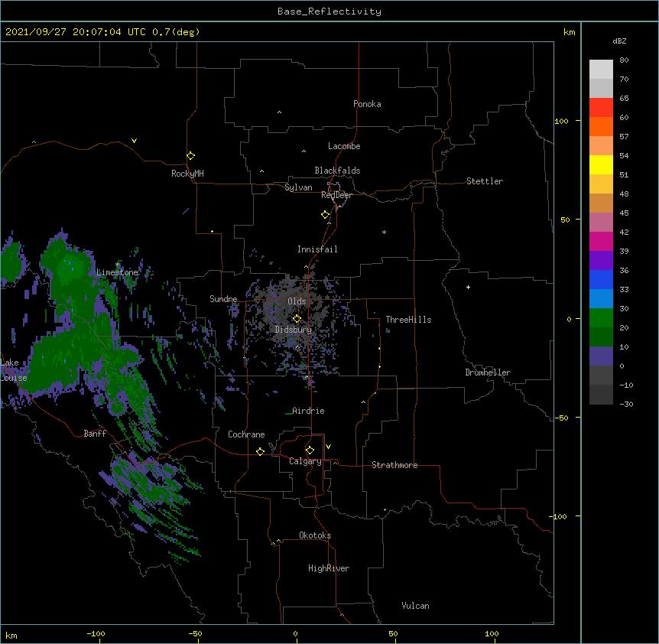Click the Limestone label

click(117, 272)
